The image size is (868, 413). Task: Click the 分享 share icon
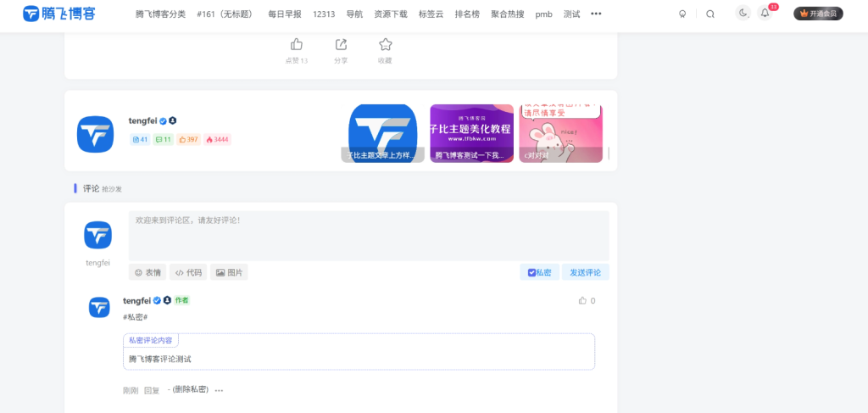(341, 45)
